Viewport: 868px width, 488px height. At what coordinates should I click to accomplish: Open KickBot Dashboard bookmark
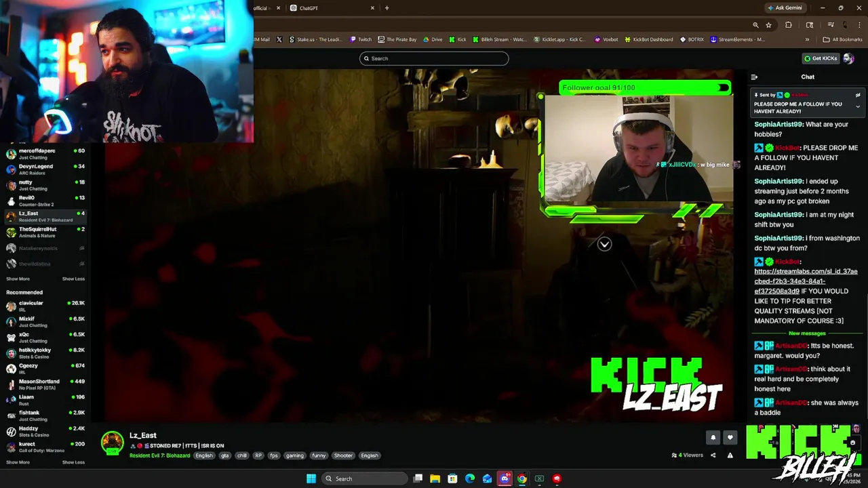pyautogui.click(x=649, y=39)
